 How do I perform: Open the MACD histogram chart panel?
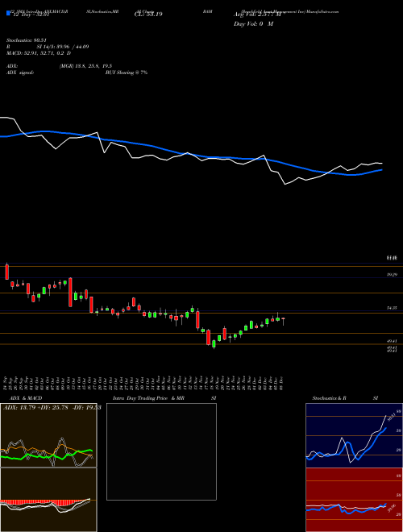pos(48,500)
